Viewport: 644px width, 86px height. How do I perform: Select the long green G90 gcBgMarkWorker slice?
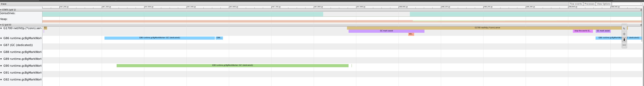pos(232,66)
